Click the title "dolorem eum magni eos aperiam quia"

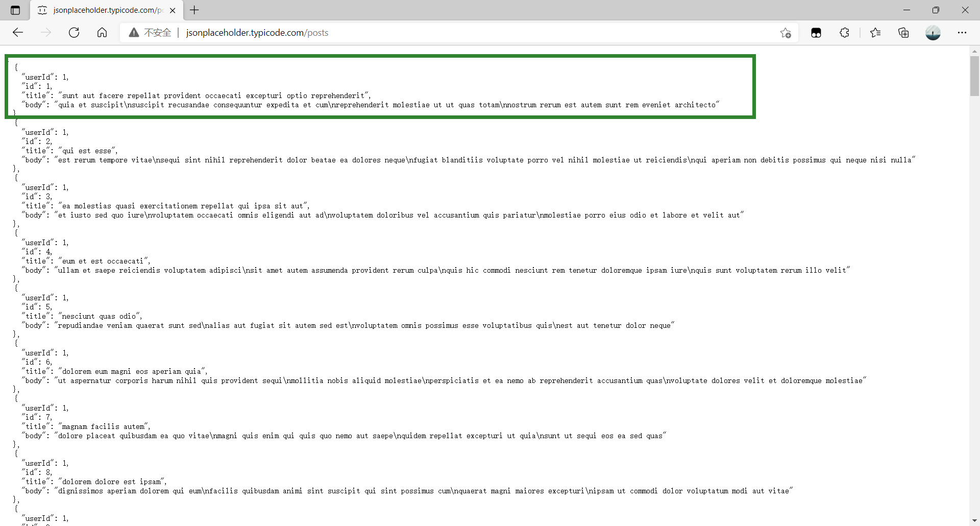133,371
